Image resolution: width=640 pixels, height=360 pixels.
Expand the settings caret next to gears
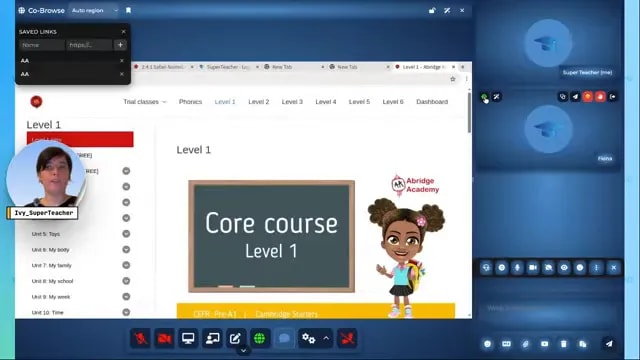[x=326, y=338]
